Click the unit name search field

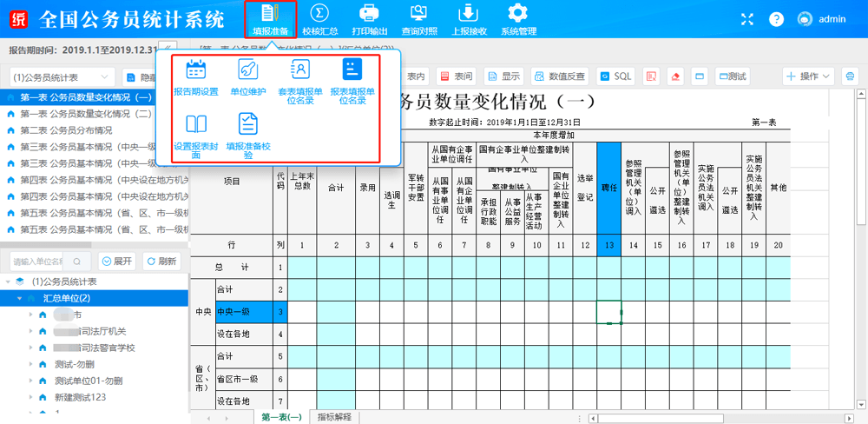click(38, 261)
